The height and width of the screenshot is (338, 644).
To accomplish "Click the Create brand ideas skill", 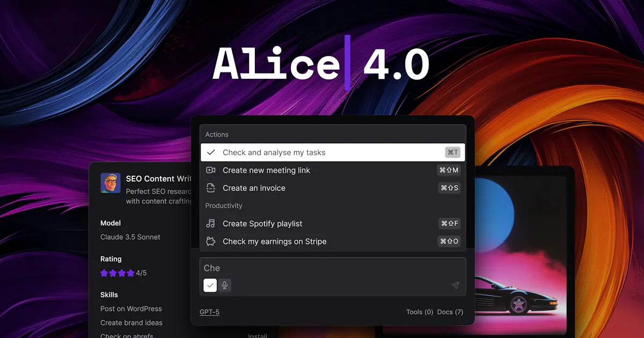I will [131, 322].
